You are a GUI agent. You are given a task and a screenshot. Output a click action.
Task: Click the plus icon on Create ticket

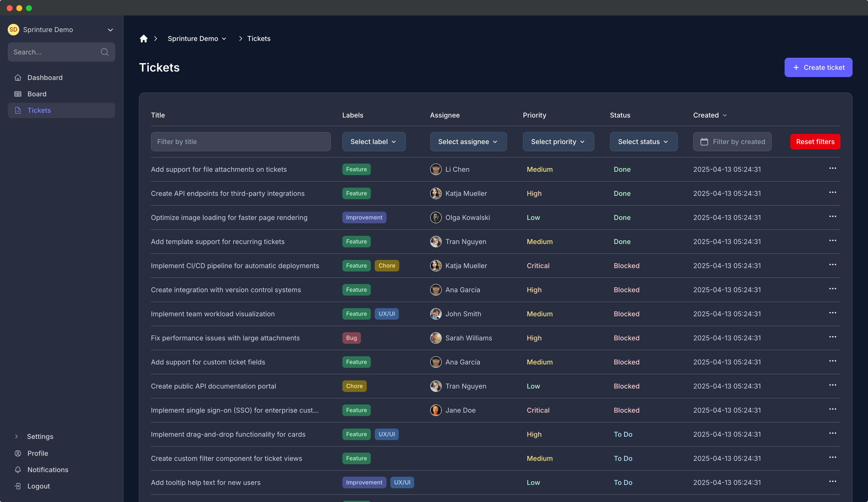click(796, 67)
